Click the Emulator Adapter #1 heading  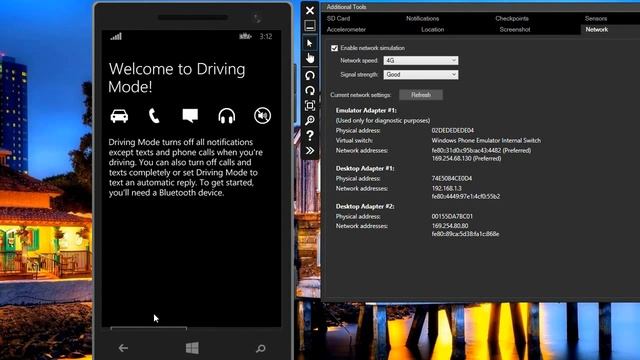tap(366, 110)
